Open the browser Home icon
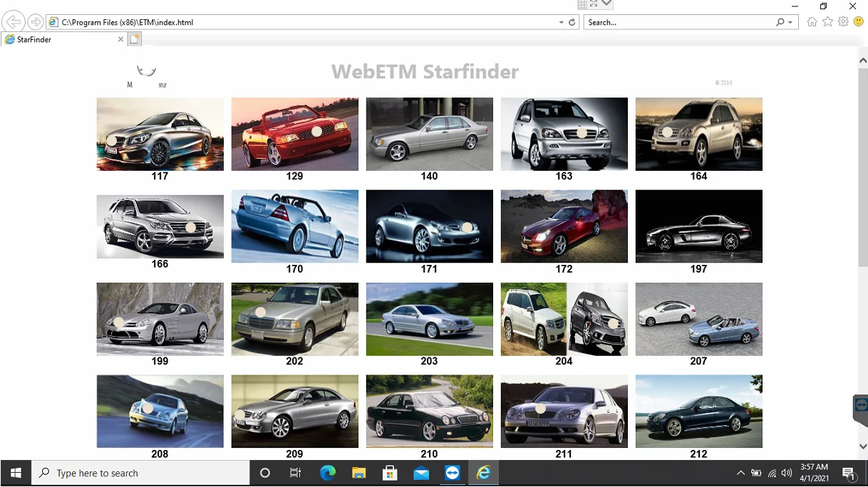The height and width of the screenshot is (487, 868). 812,22
